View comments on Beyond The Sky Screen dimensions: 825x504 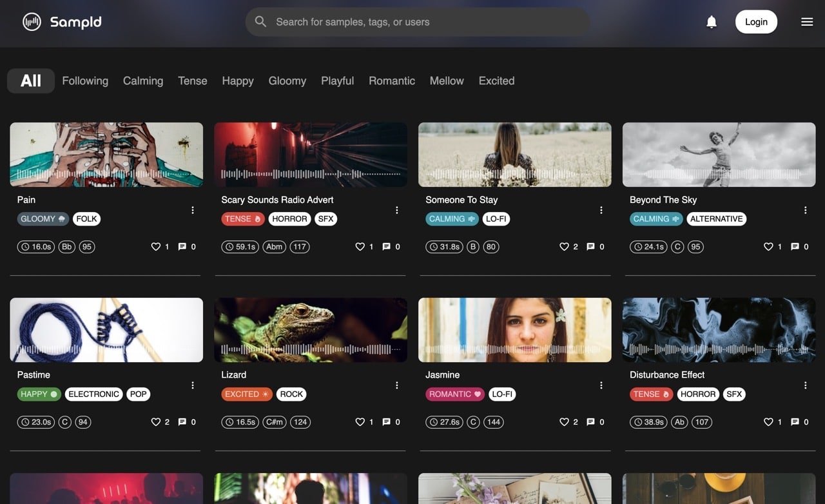pyautogui.click(x=795, y=247)
